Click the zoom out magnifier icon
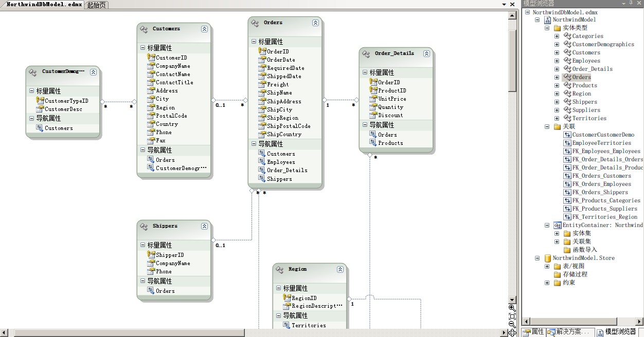 512,324
